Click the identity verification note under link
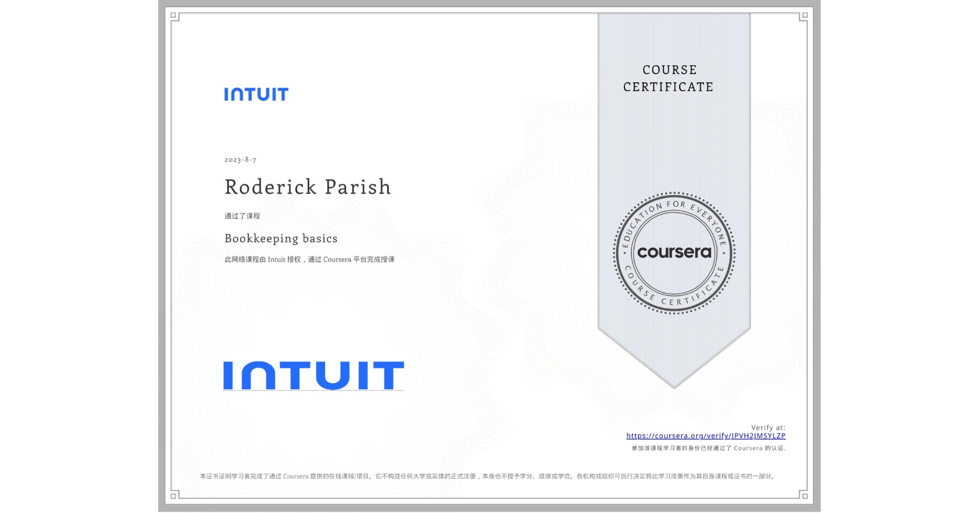This screenshot has height=513, width=980. point(708,448)
